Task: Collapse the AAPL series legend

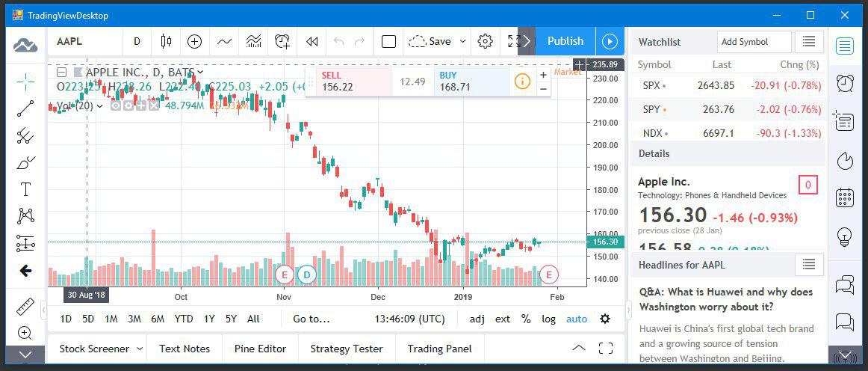Action: (x=62, y=72)
